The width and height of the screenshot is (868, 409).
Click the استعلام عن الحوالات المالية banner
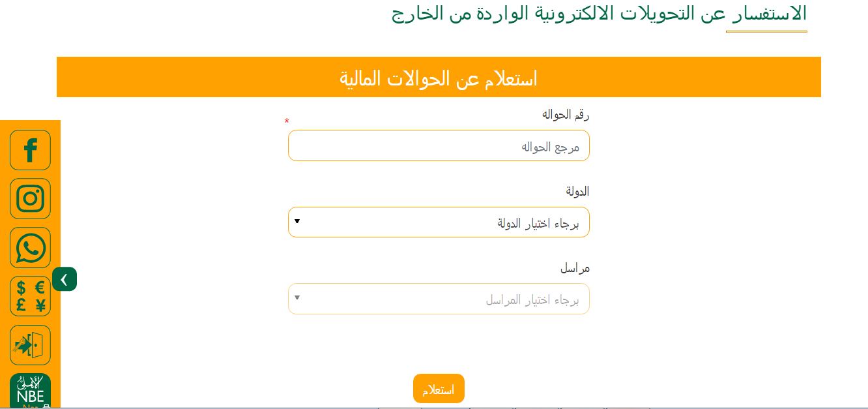pos(439,77)
